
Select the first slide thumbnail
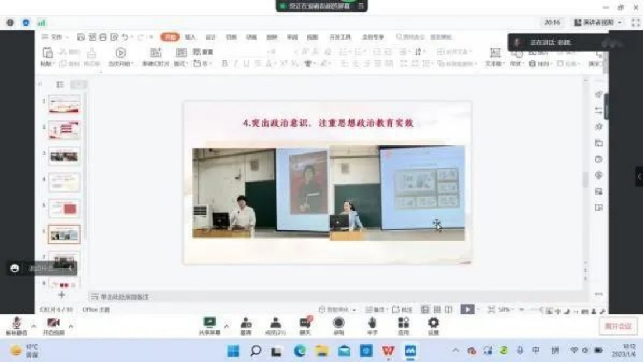65,105
